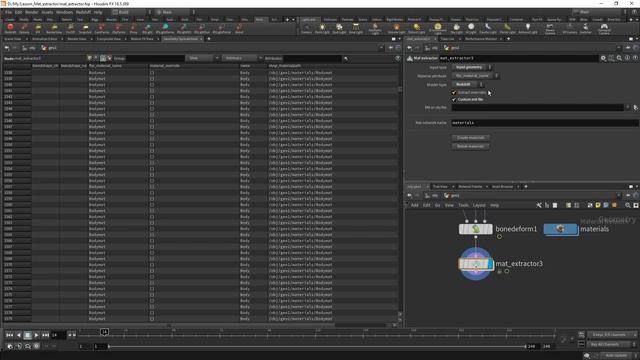Click the timeline current frame marker

click(x=104, y=332)
